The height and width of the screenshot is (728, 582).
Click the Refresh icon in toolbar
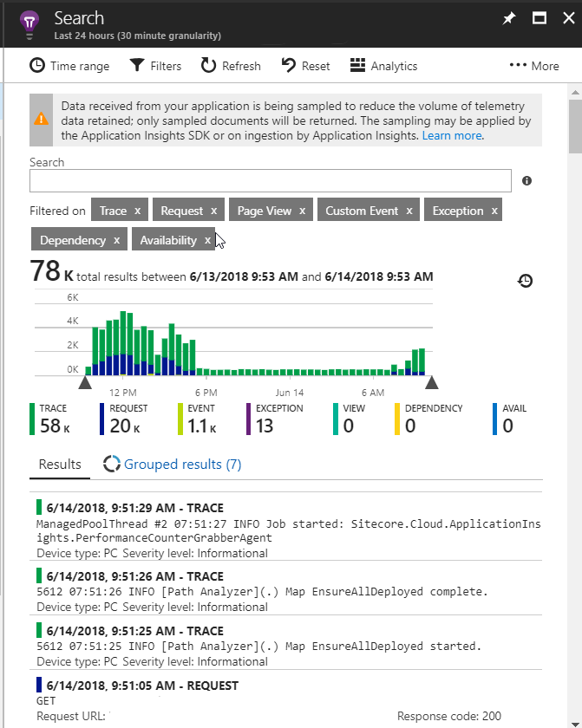point(208,66)
